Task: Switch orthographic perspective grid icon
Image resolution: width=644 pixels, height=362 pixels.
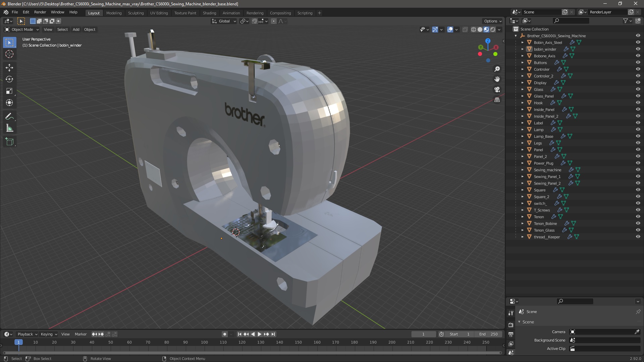Action: 497,100
